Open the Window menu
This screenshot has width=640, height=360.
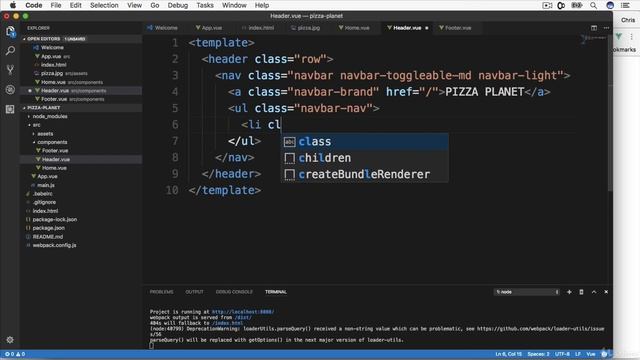point(234,5)
